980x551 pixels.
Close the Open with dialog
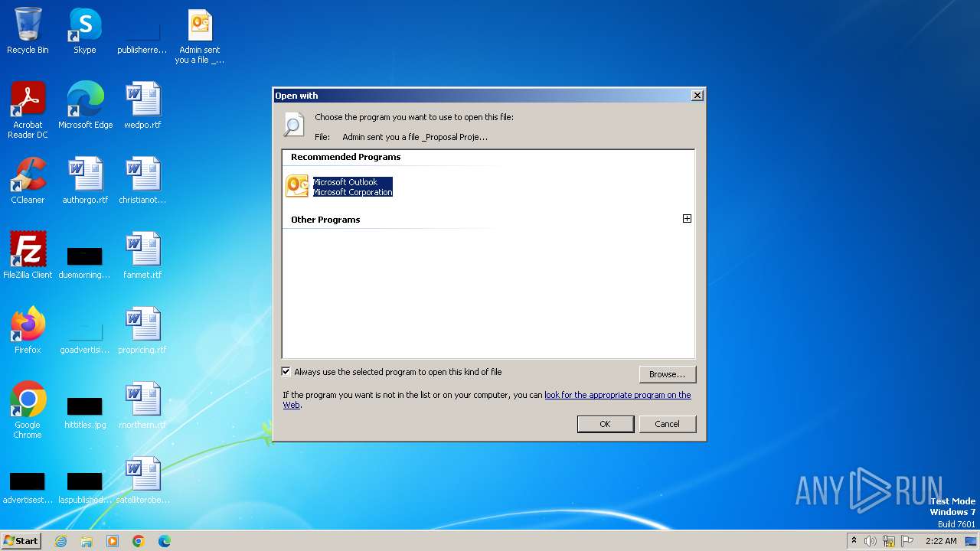click(x=697, y=96)
